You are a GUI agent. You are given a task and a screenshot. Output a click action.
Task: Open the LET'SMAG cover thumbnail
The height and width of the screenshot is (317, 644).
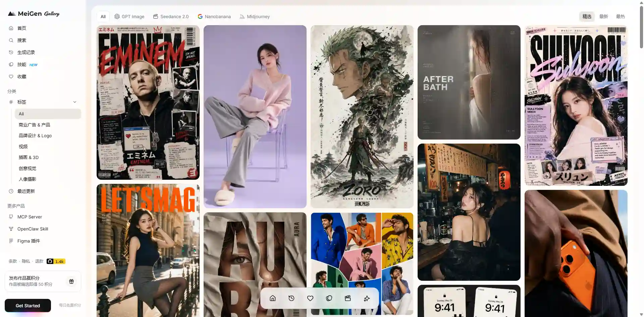[148, 250]
